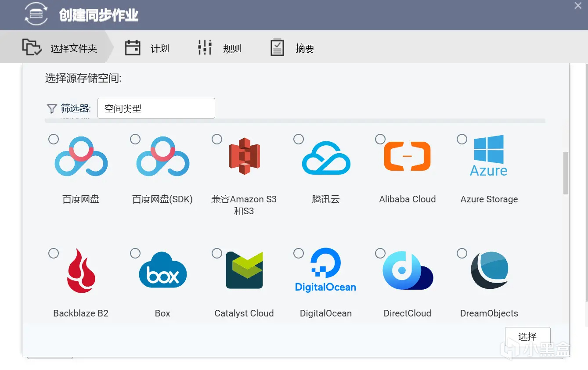
Task: Click the storage list vertical scrollbar
Action: pos(566,173)
